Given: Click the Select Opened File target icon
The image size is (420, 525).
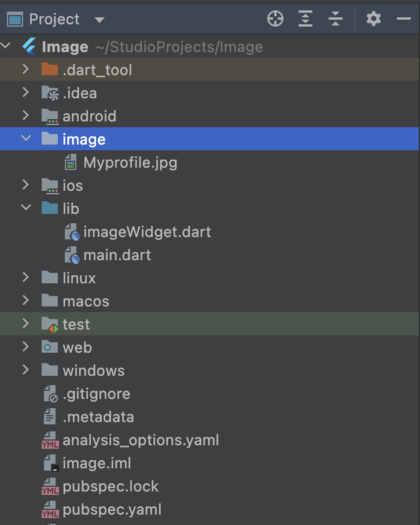Looking at the screenshot, I should click(x=275, y=19).
